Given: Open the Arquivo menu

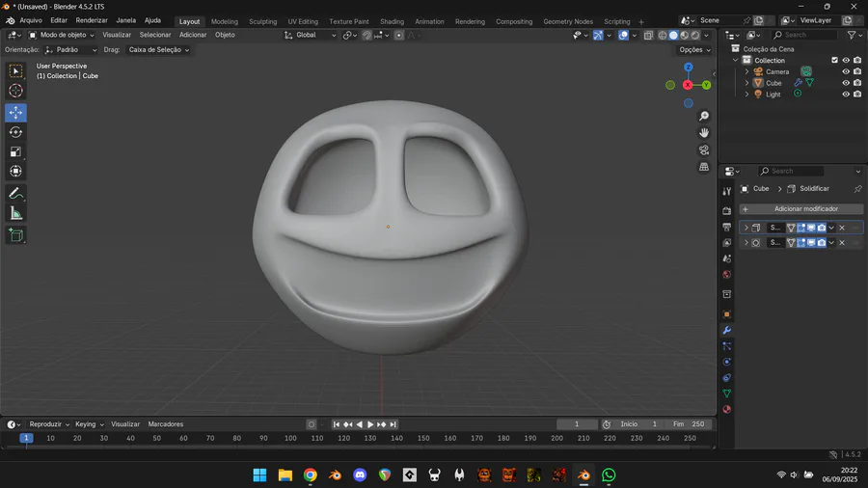Looking at the screenshot, I should pos(31,20).
